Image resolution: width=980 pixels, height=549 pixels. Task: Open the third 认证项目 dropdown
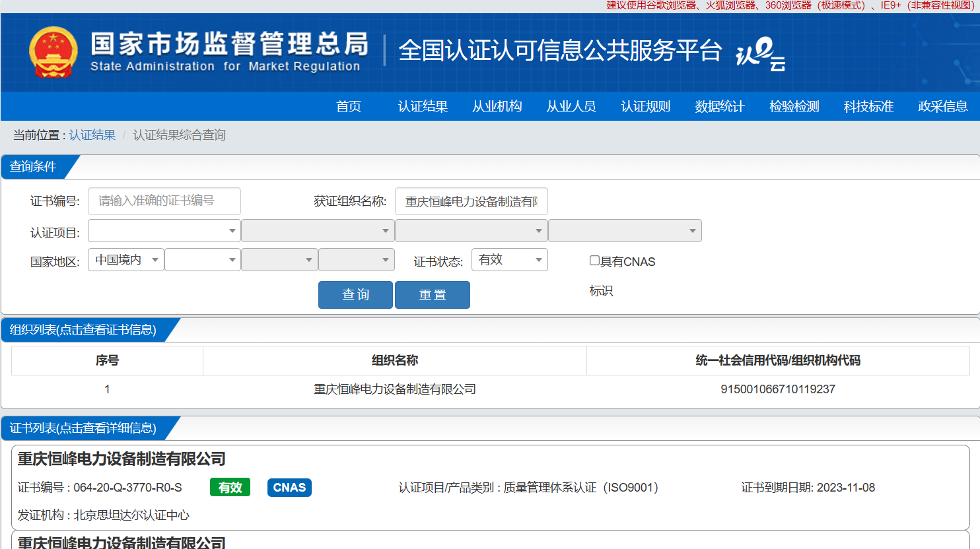(x=471, y=231)
